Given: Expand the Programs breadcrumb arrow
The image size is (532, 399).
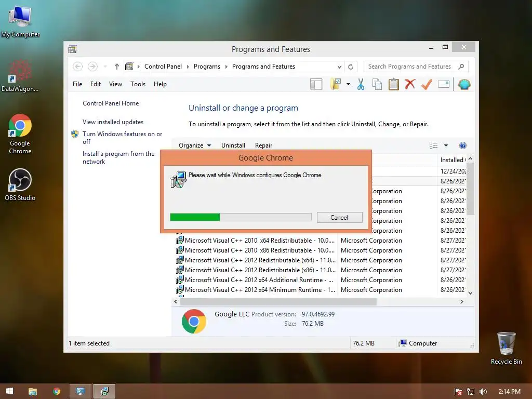Looking at the screenshot, I should point(227,66).
